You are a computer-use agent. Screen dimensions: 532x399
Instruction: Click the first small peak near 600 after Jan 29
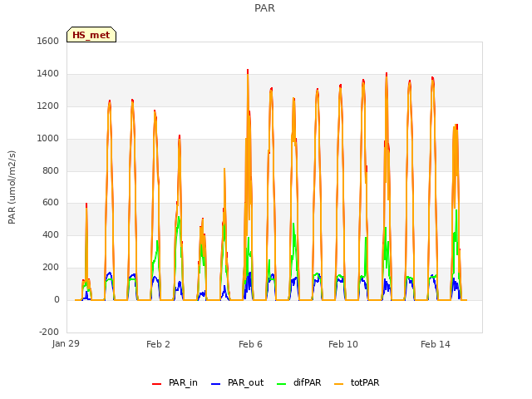pyautogui.click(x=86, y=206)
